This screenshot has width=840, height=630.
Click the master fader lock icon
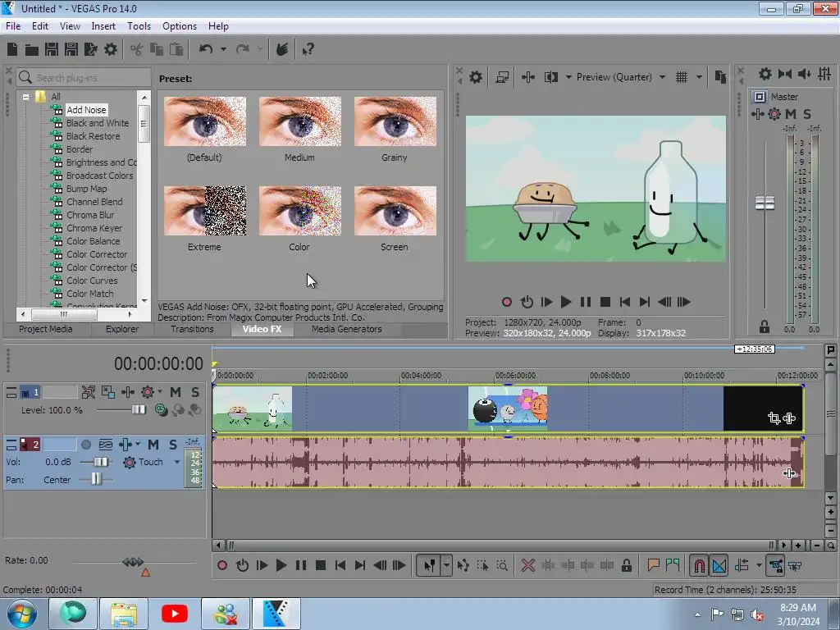coord(765,326)
